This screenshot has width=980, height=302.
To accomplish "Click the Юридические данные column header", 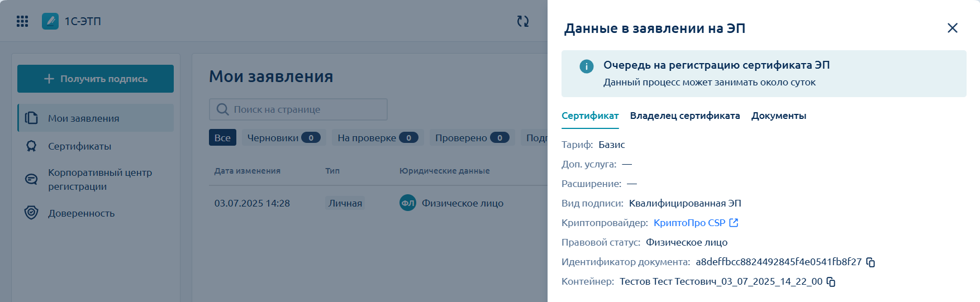I will click(445, 171).
